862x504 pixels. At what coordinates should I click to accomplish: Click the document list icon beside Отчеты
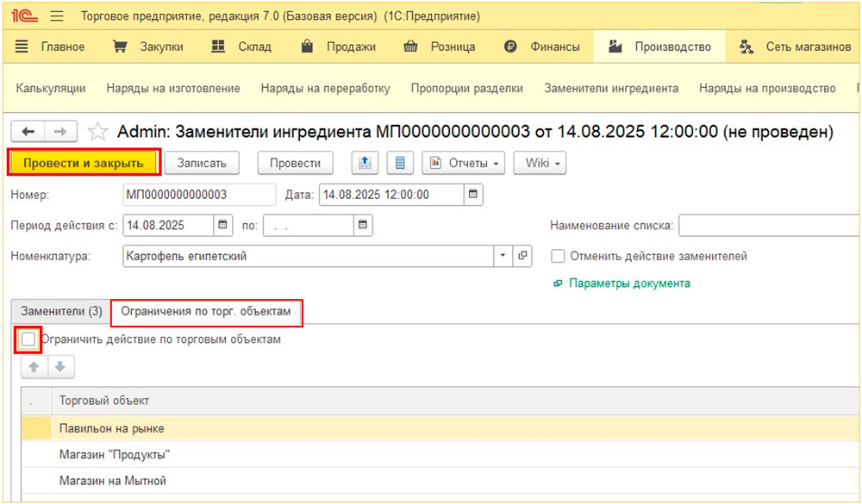click(400, 163)
